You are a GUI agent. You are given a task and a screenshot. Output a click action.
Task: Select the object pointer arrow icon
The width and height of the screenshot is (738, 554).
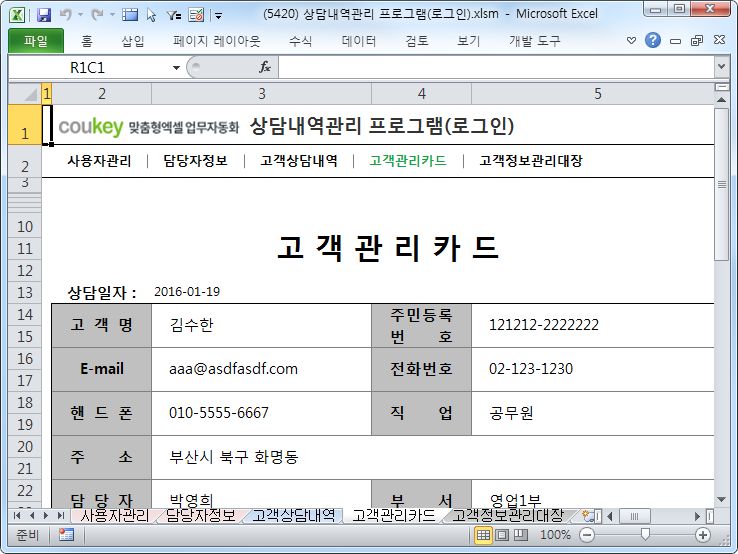(x=151, y=15)
